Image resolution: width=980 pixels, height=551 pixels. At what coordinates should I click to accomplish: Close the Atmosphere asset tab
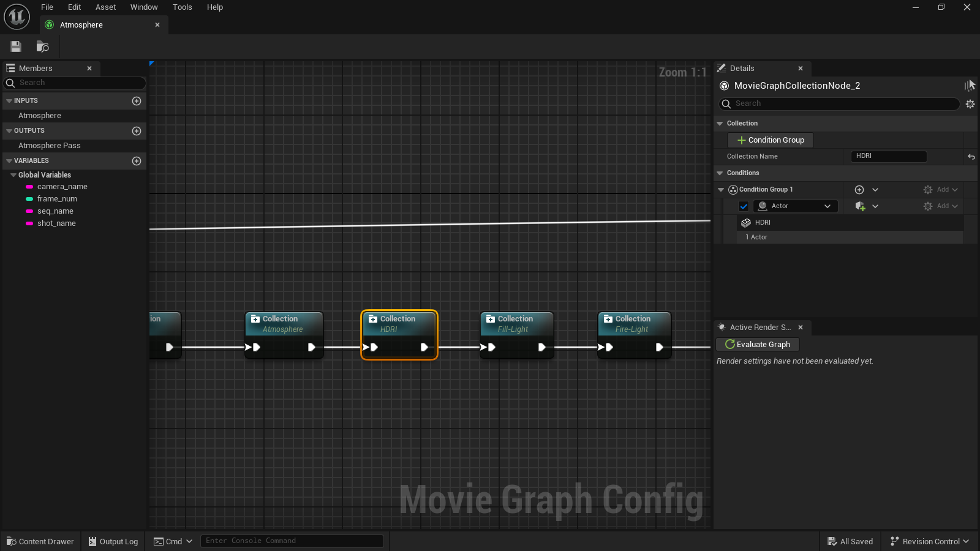pos(157,25)
